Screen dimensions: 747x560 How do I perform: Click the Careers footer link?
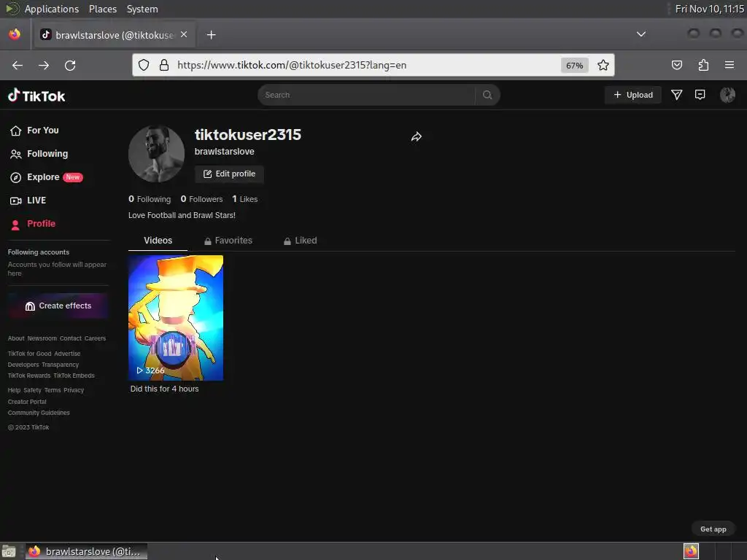[96, 338]
